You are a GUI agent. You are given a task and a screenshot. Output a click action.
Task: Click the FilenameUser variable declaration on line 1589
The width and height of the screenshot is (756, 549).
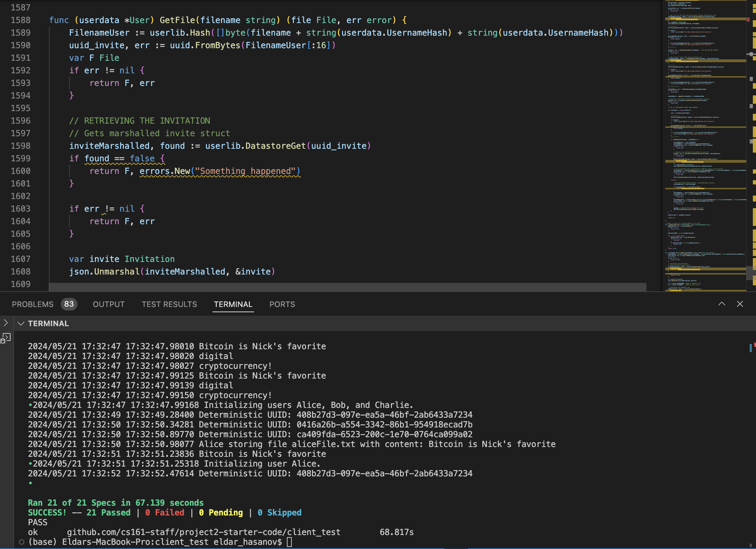pyautogui.click(x=99, y=33)
